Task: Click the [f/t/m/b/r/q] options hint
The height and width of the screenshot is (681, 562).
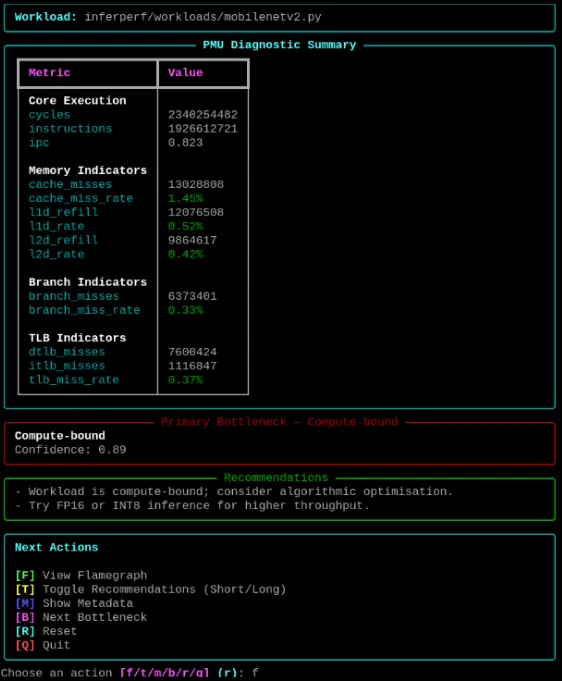Action: click(x=165, y=673)
